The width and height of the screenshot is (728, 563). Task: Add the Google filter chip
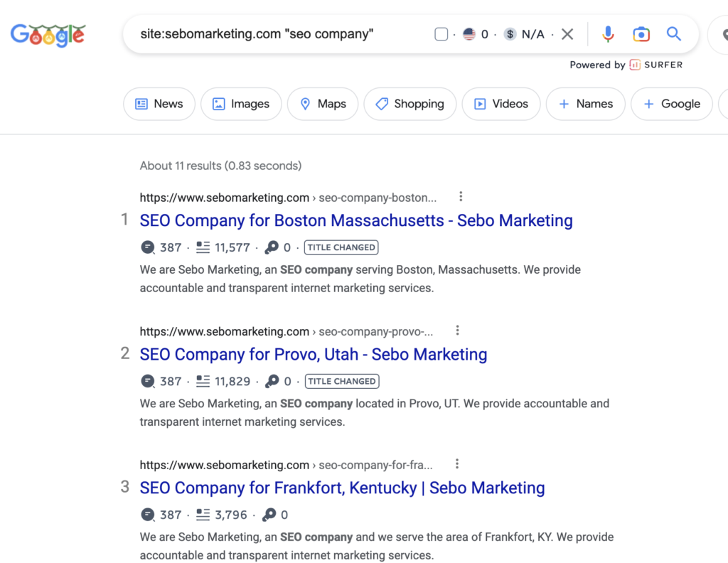671,104
